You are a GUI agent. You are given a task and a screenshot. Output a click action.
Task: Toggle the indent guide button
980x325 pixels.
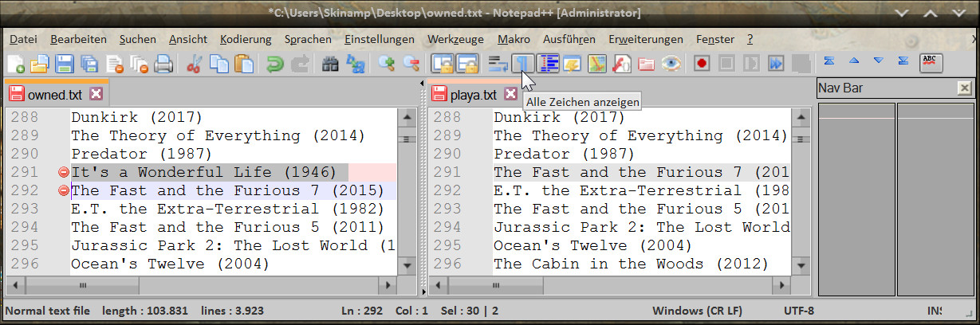(548, 64)
